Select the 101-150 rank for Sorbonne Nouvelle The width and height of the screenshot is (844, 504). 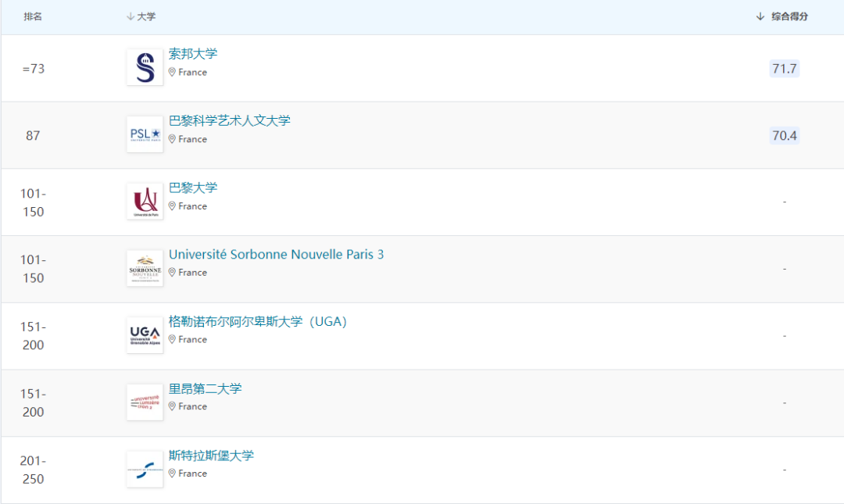[x=33, y=269]
